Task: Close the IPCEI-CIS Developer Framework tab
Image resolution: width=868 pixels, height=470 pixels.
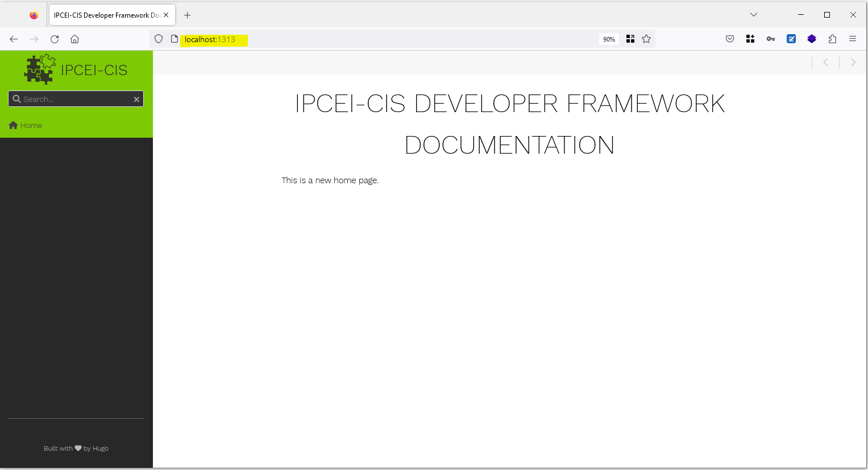Action: tap(166, 15)
